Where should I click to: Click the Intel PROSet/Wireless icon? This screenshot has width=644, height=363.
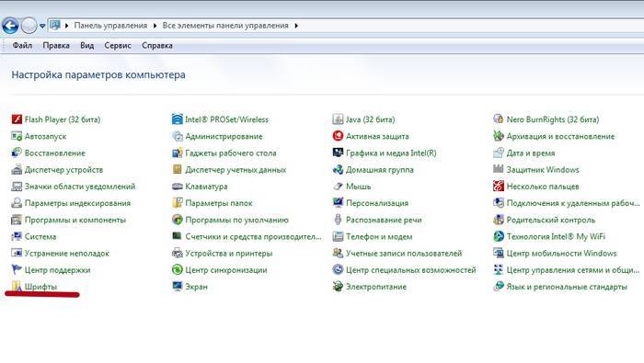coord(177,119)
